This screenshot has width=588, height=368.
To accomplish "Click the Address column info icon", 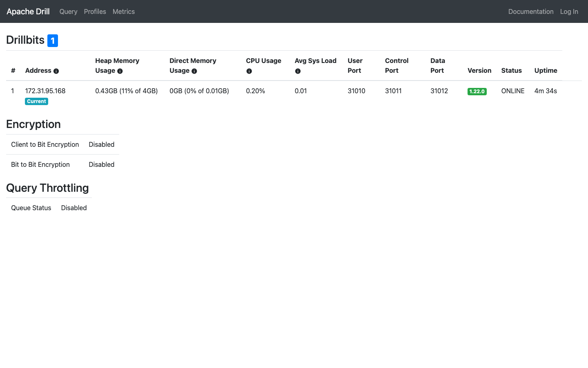I will pyautogui.click(x=56, y=71).
